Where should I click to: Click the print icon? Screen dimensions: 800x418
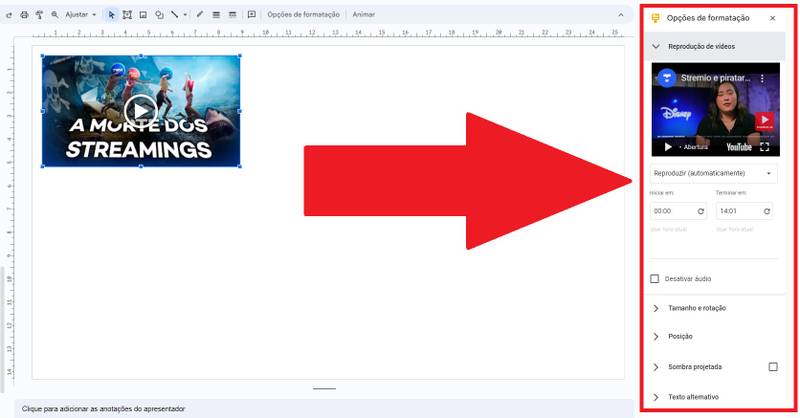point(24,15)
